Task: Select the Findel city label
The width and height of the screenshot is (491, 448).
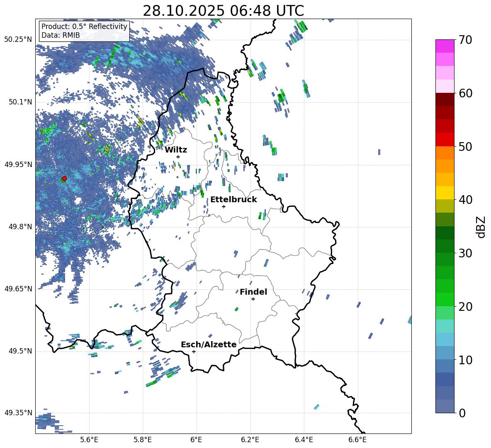Action: (x=253, y=292)
